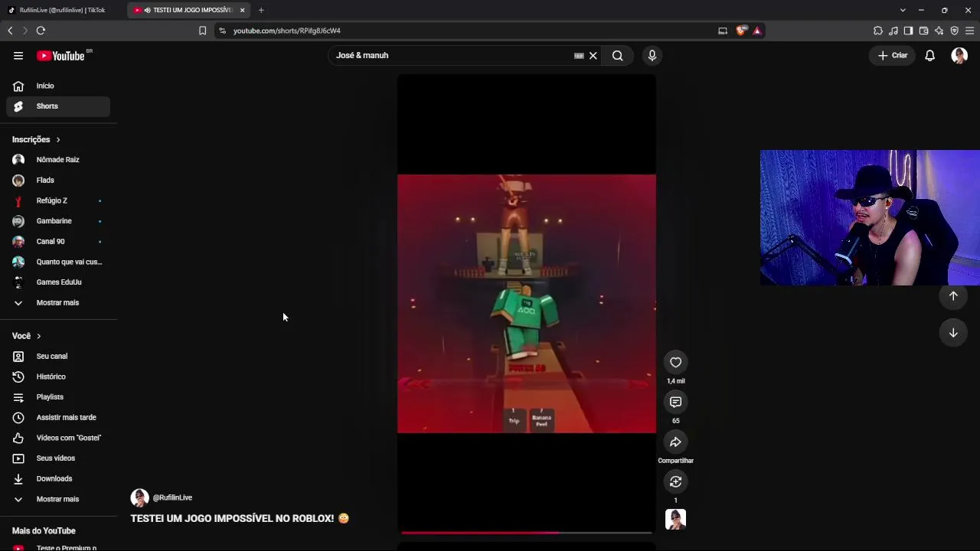This screenshot has height=551, width=980.
Task: Open Início in the sidebar
Action: point(58,86)
